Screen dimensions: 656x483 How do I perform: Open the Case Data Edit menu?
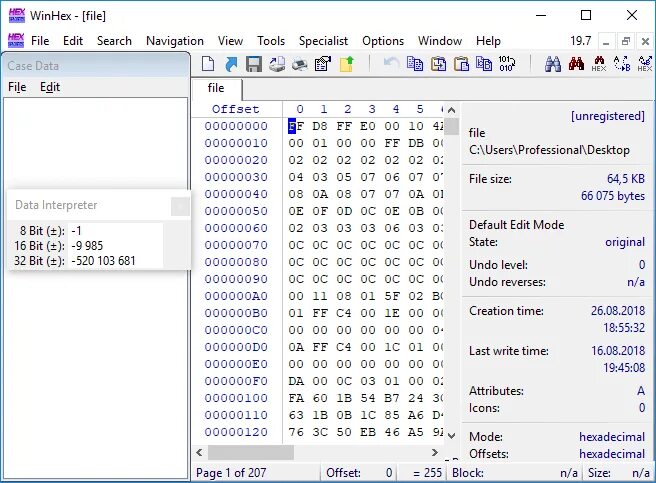[x=50, y=87]
